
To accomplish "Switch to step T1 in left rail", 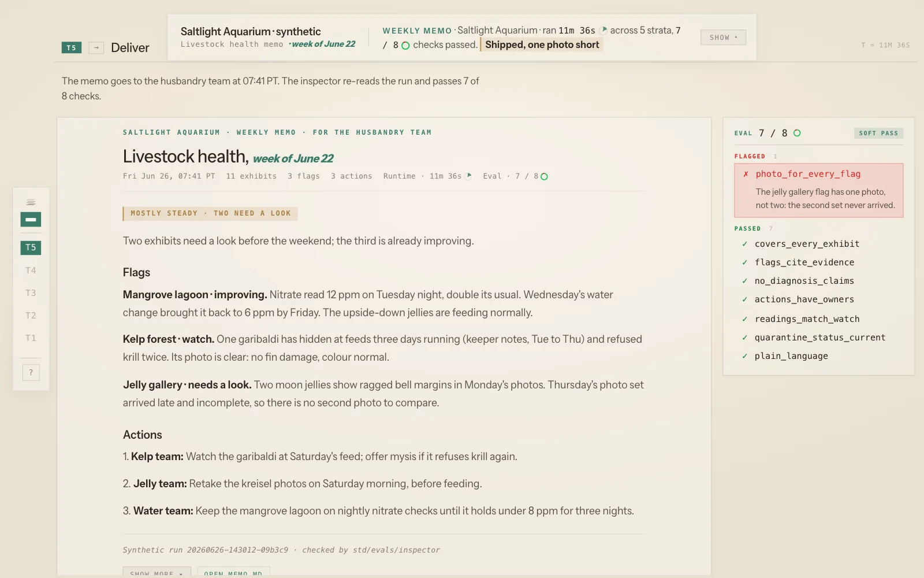I will pos(31,338).
